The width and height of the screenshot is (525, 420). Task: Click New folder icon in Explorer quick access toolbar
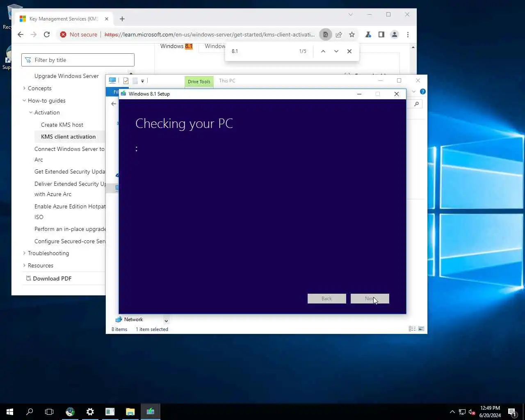[135, 81]
